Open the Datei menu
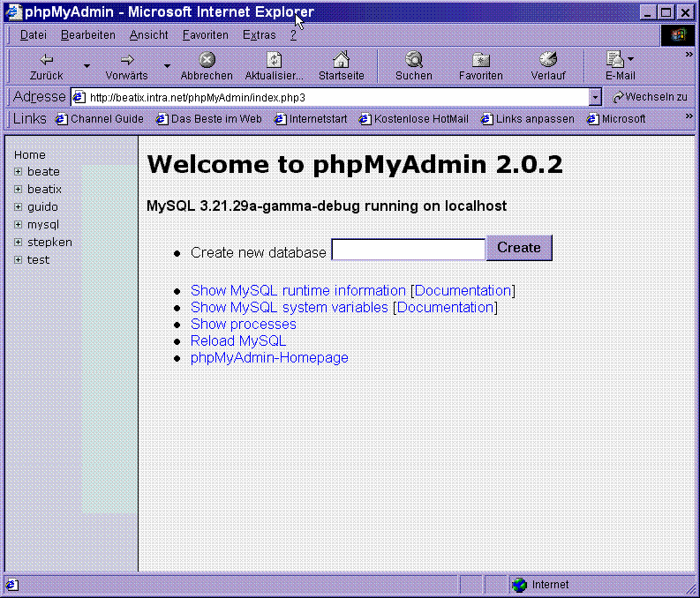This screenshot has width=700, height=598. pos(34,35)
